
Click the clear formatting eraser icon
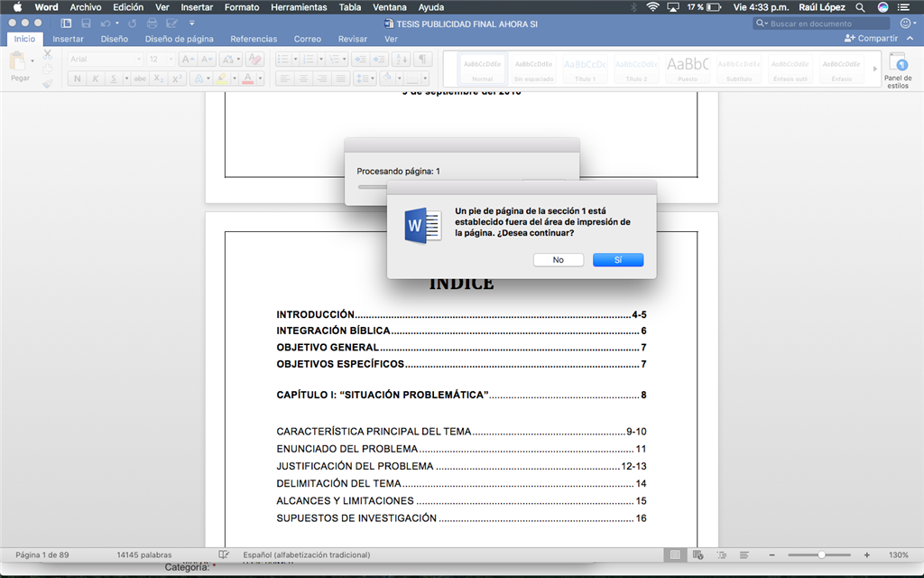pos(254,59)
